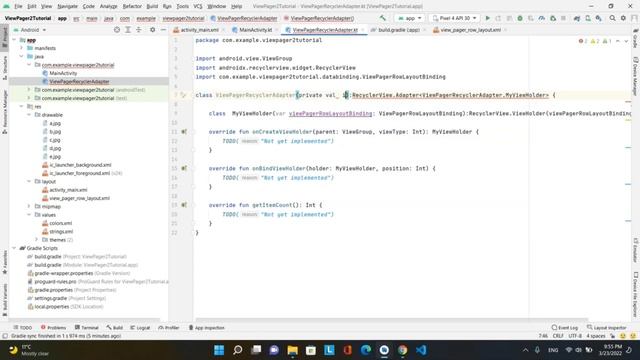Toggle the Gradle panel on right edge
Viewport: 640px width, 360px height.
tap(636, 38)
